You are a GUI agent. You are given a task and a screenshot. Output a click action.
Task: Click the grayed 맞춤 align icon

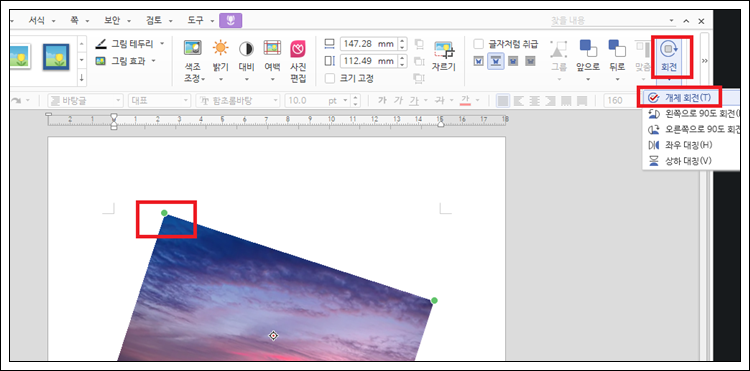point(642,49)
